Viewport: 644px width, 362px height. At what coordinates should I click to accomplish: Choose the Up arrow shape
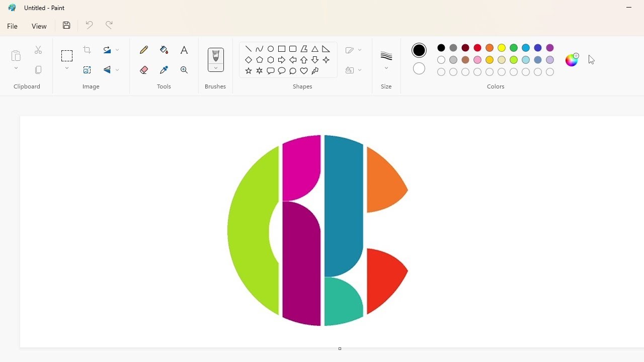pos(304,60)
